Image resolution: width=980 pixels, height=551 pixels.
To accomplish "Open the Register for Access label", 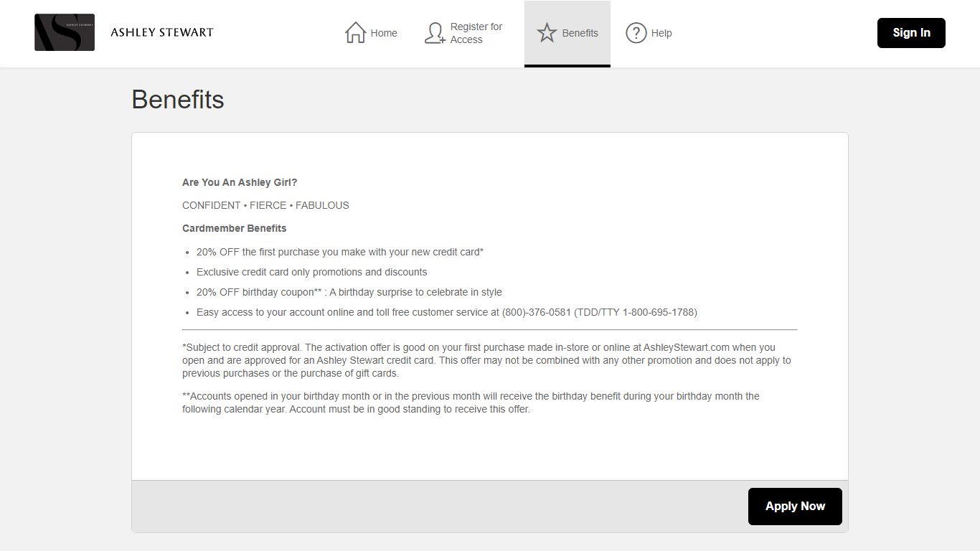I will click(x=476, y=33).
